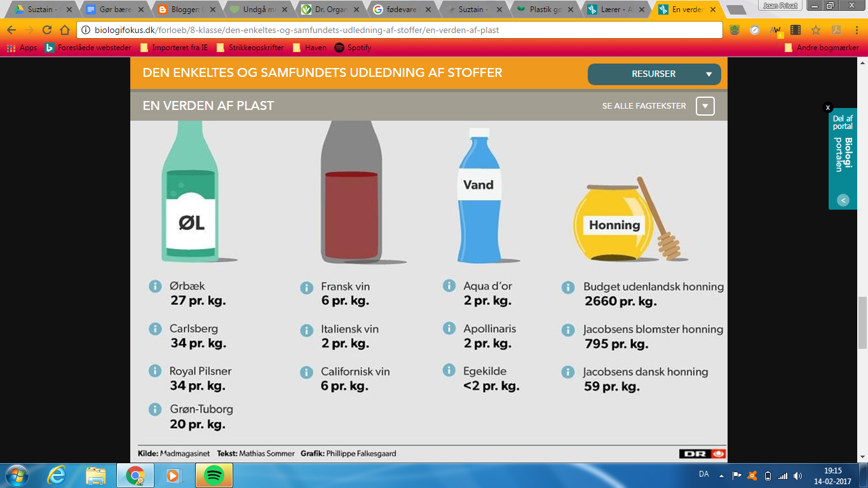Click info icon beside Jacobsens dansk honning
Screen dimensions: 868x488
click(568, 372)
